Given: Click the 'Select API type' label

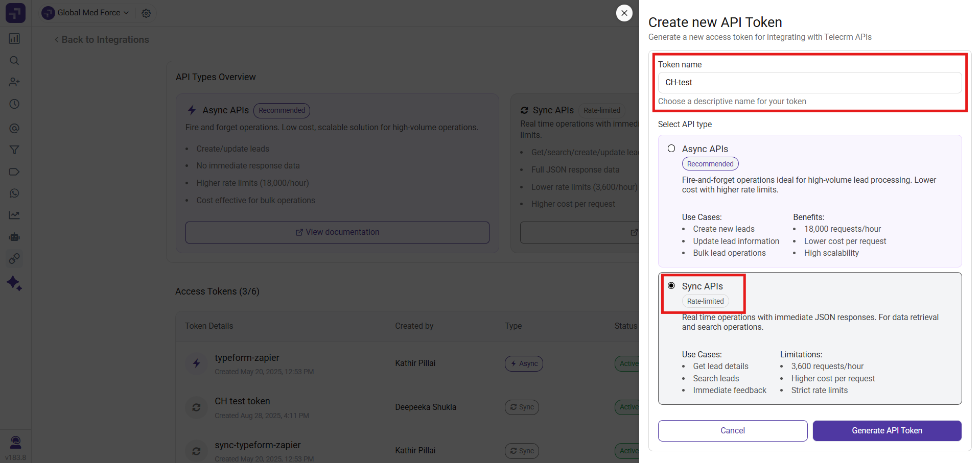Looking at the screenshot, I should click(x=685, y=125).
